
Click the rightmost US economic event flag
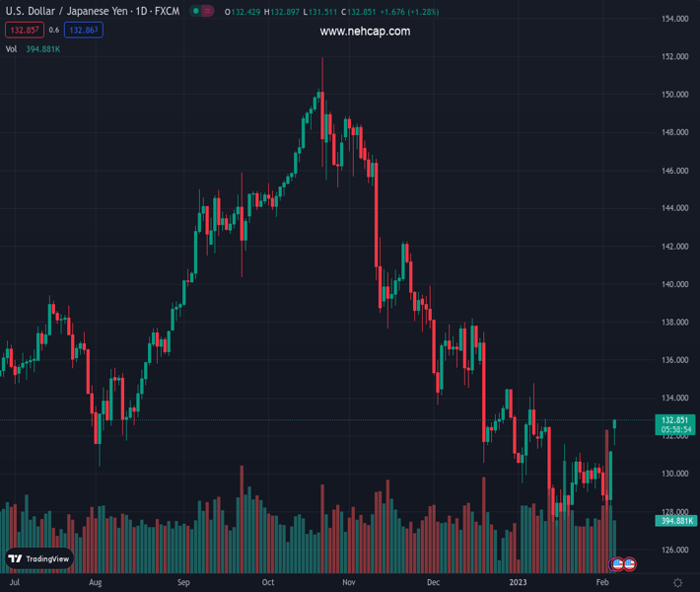(x=629, y=564)
